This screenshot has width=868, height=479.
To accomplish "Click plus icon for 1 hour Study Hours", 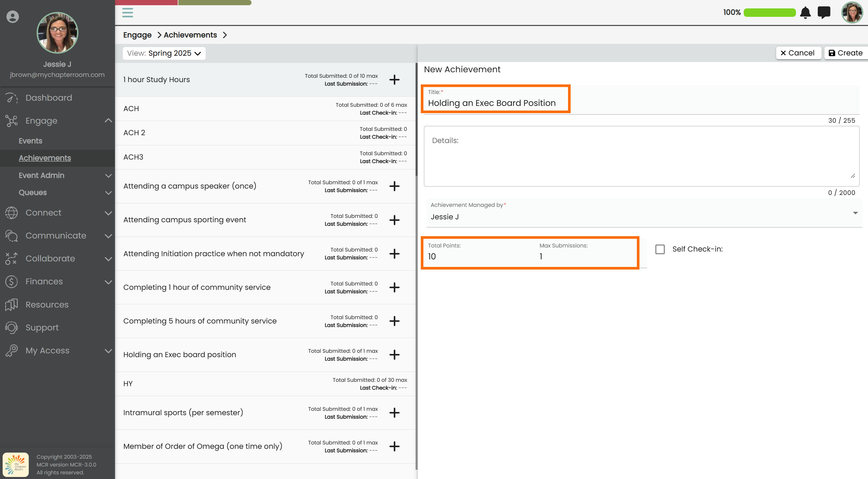I will pyautogui.click(x=394, y=80).
